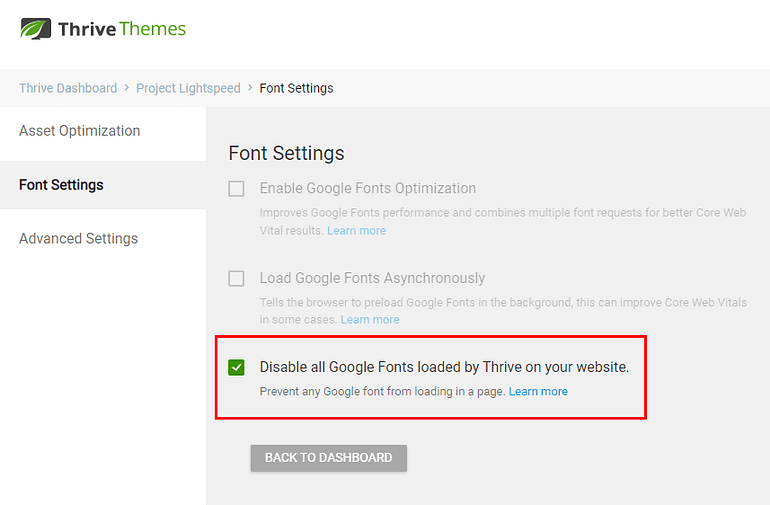
Task: Click the Thrive Themes leaf logo icon
Action: 35,28
